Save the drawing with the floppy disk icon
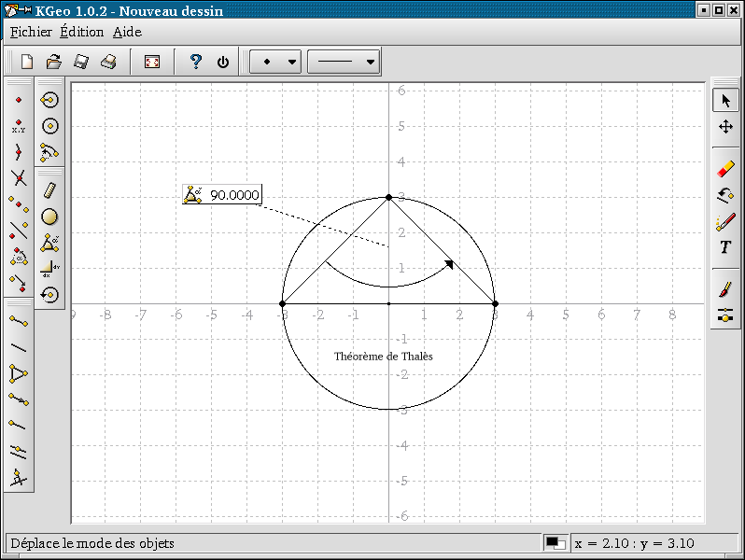745x560 pixels. click(x=81, y=62)
